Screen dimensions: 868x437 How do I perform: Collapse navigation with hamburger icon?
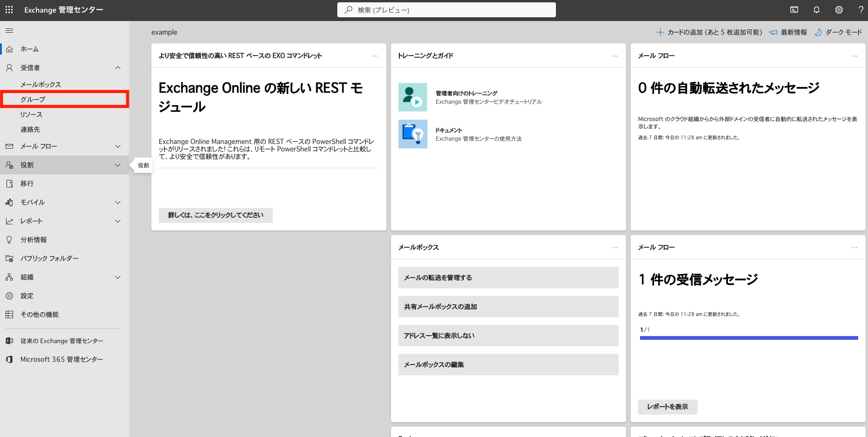click(9, 30)
